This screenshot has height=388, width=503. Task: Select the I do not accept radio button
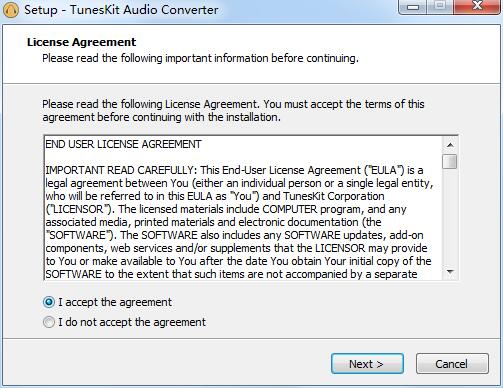[49, 322]
